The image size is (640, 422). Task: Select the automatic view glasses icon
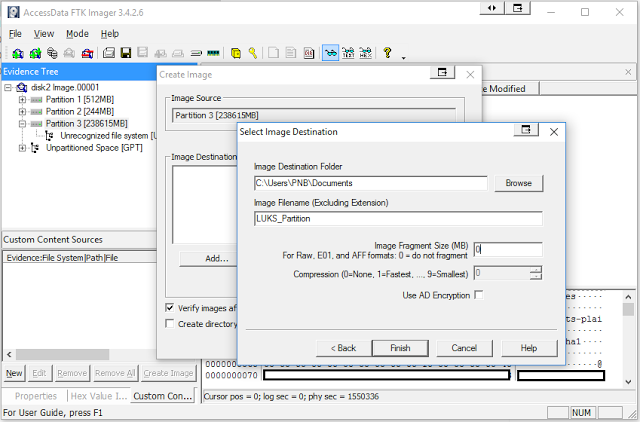331,53
